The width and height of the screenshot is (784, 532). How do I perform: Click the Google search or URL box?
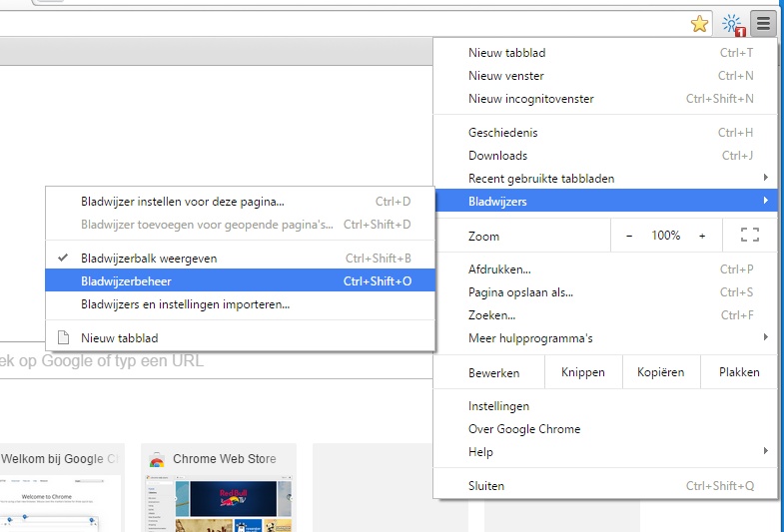point(216,360)
